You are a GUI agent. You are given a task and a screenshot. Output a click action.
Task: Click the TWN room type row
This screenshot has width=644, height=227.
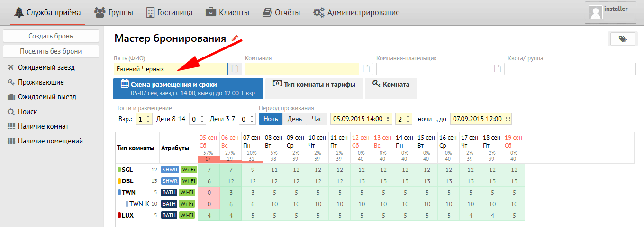(320, 192)
